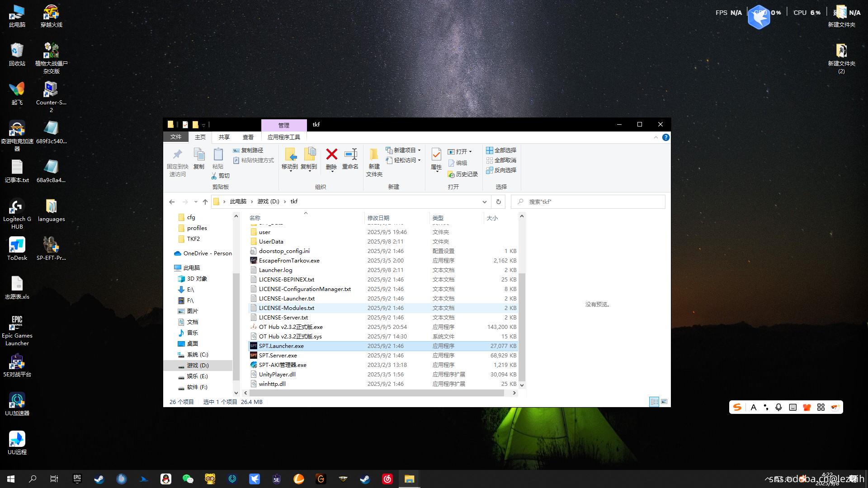Select OneDrive - Person in navigation pane

pyautogui.click(x=203, y=253)
